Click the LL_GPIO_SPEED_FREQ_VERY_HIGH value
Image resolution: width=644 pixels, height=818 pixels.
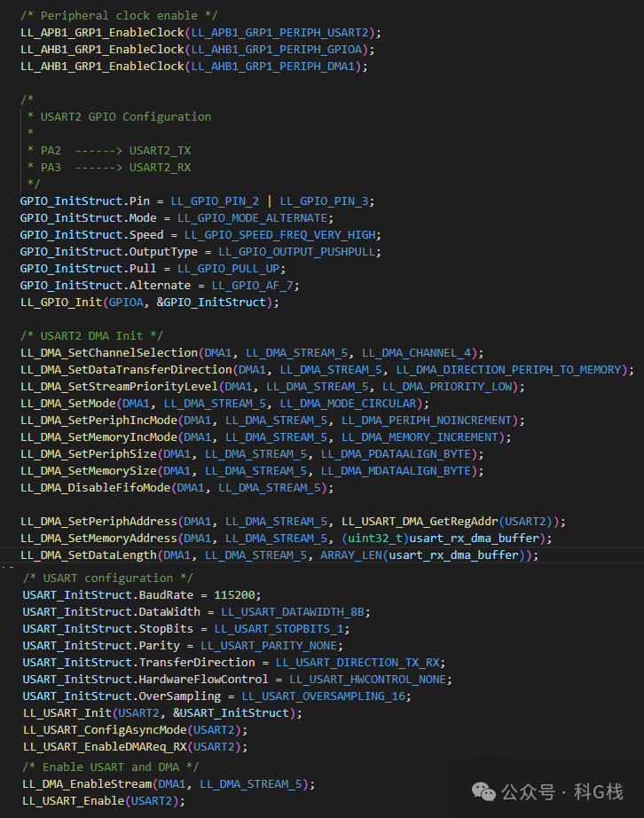click(280, 235)
